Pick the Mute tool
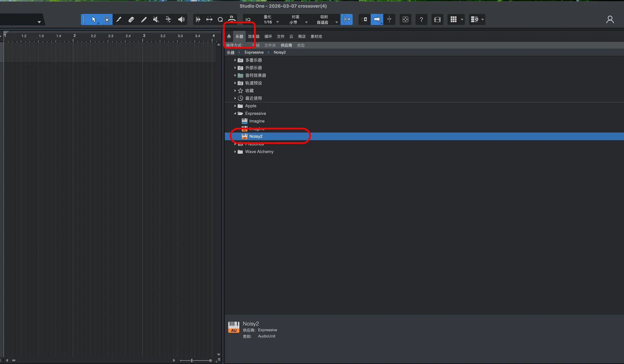Image resolution: width=624 pixels, height=364 pixels. pos(156,19)
